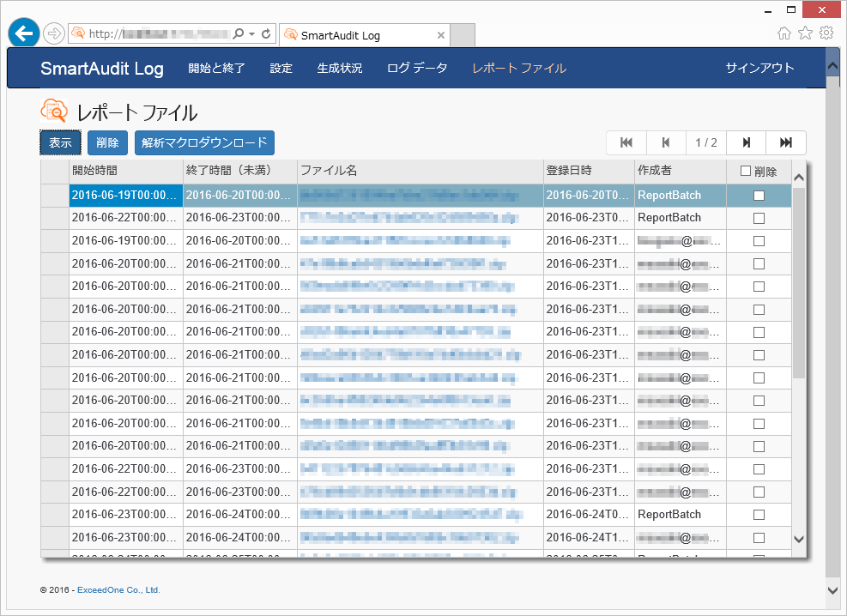The image size is (847, 616).
Task: Check delete box for the 2016-06-24T0 ReportBatch row
Action: pyautogui.click(x=759, y=515)
